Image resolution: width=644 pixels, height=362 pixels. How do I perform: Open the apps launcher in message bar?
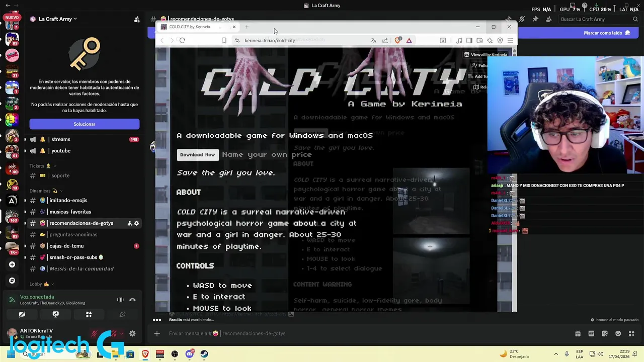pyautogui.click(x=632, y=333)
